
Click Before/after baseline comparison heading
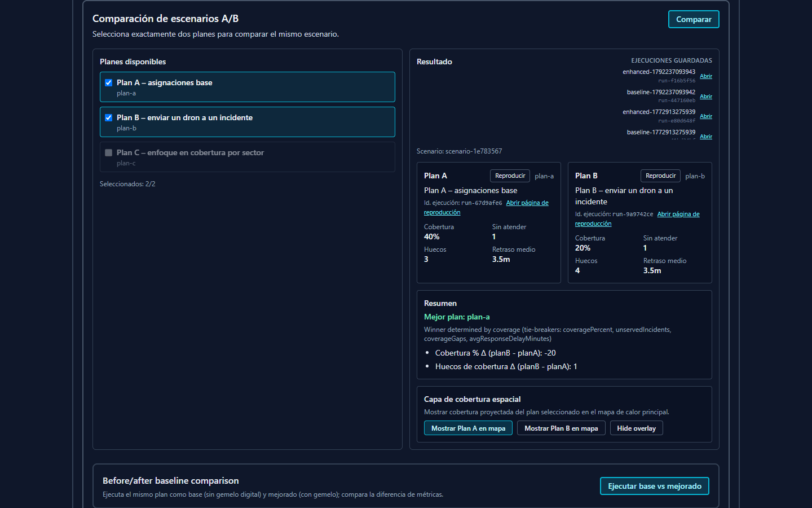click(171, 481)
